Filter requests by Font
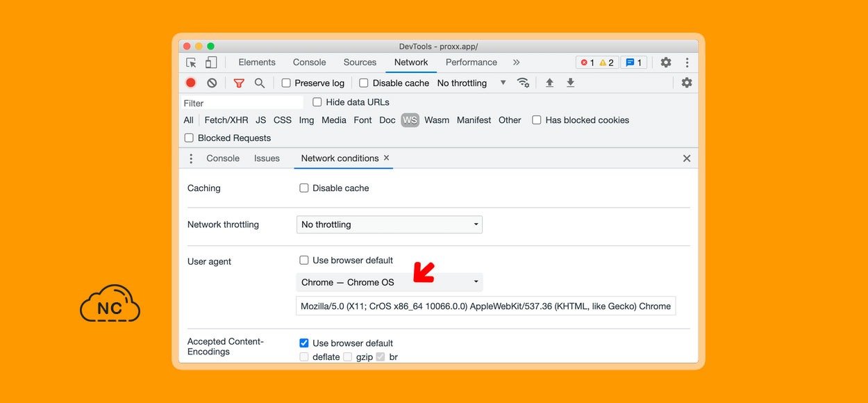This screenshot has width=868, height=403. click(x=362, y=120)
